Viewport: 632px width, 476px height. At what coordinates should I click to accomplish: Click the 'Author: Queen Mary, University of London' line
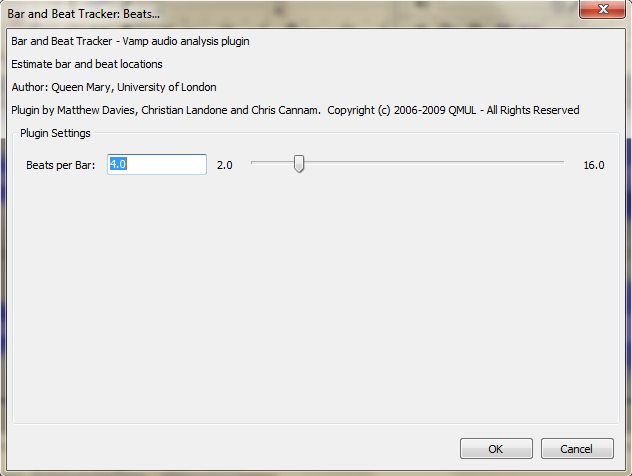pos(114,87)
